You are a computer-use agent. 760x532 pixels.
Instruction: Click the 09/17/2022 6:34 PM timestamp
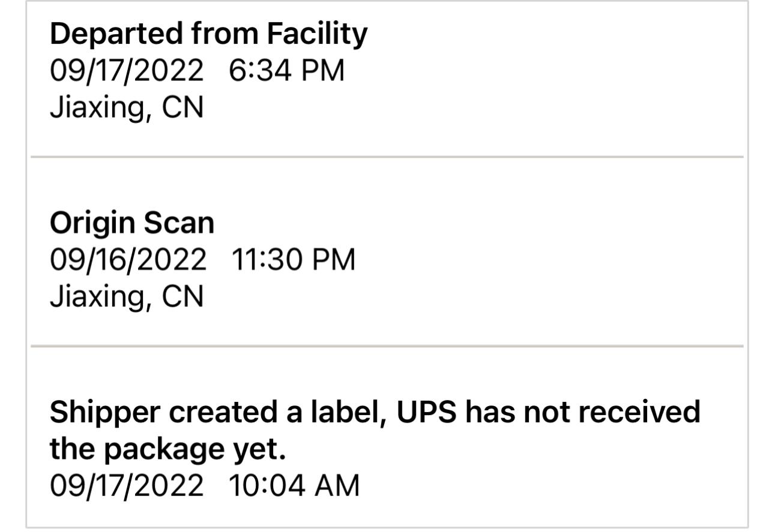pyautogui.click(x=197, y=71)
